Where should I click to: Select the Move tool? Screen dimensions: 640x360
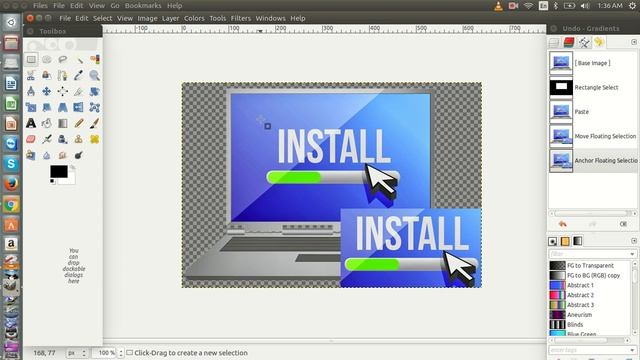pos(47,91)
